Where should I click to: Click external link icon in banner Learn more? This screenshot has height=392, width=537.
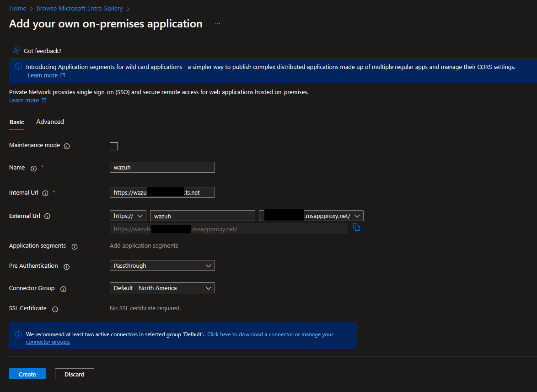[x=63, y=75]
